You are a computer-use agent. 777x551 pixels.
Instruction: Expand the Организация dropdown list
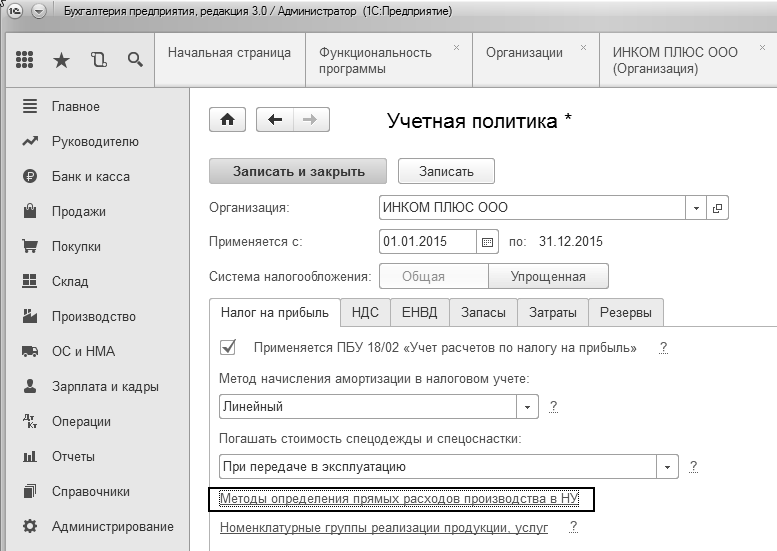coord(696,208)
